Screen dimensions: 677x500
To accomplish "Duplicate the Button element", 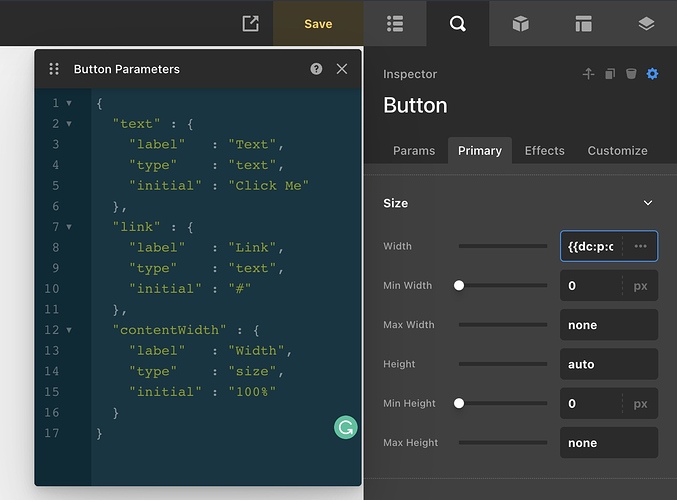I will pos(610,74).
